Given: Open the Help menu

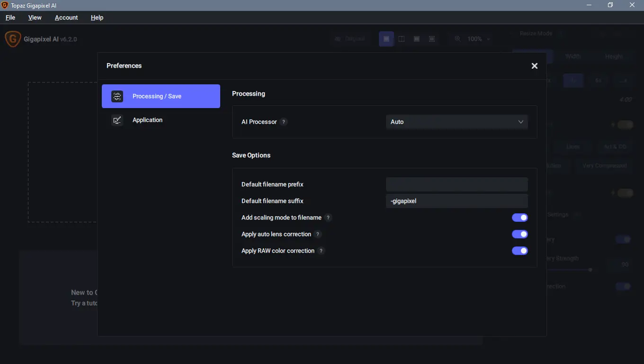Looking at the screenshot, I should (x=97, y=18).
